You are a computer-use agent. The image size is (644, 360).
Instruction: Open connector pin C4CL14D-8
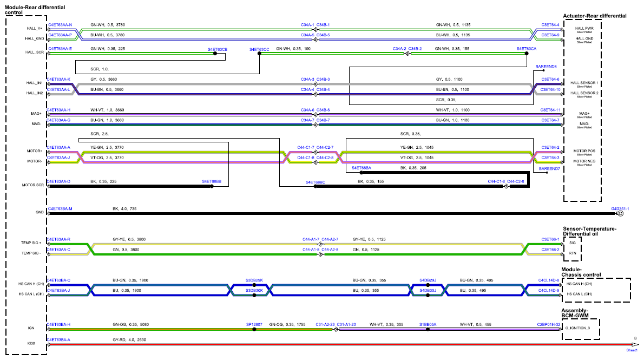coord(549,280)
